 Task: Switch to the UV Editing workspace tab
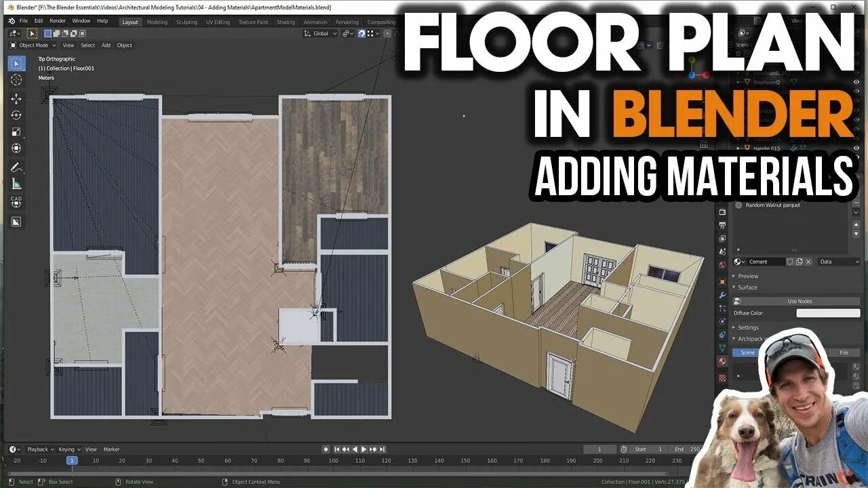pyautogui.click(x=218, y=22)
